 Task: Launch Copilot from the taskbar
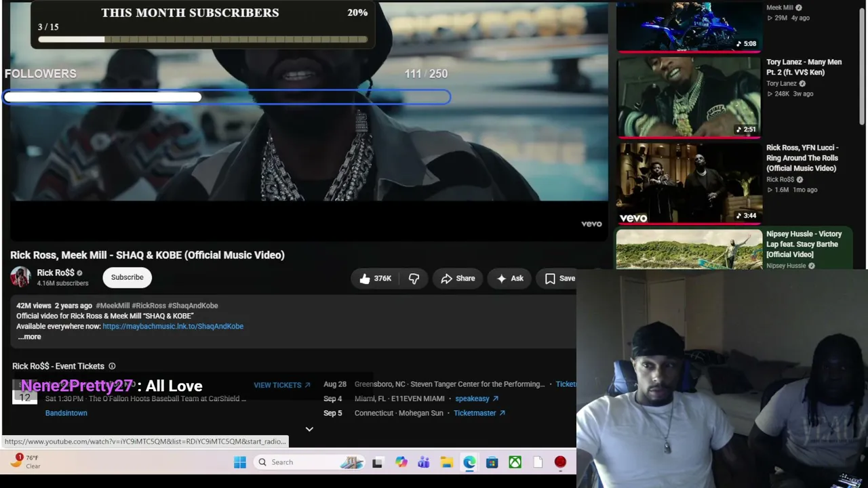(401, 462)
